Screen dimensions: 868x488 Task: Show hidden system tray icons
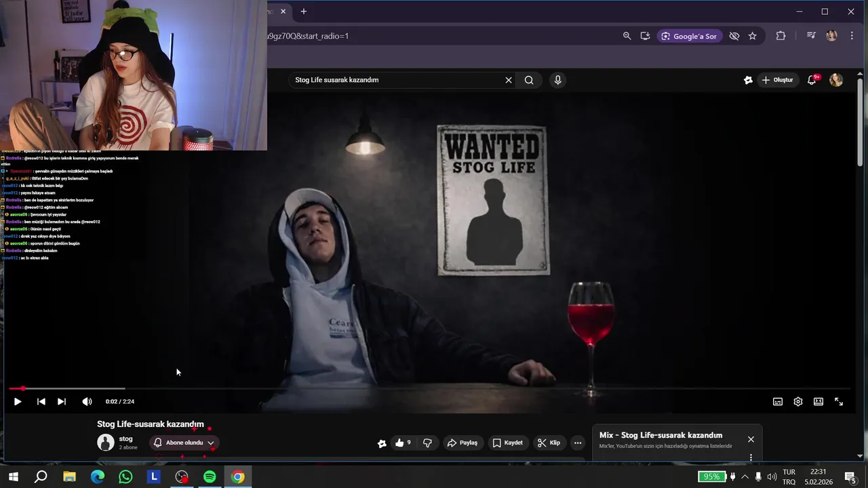[745, 476]
